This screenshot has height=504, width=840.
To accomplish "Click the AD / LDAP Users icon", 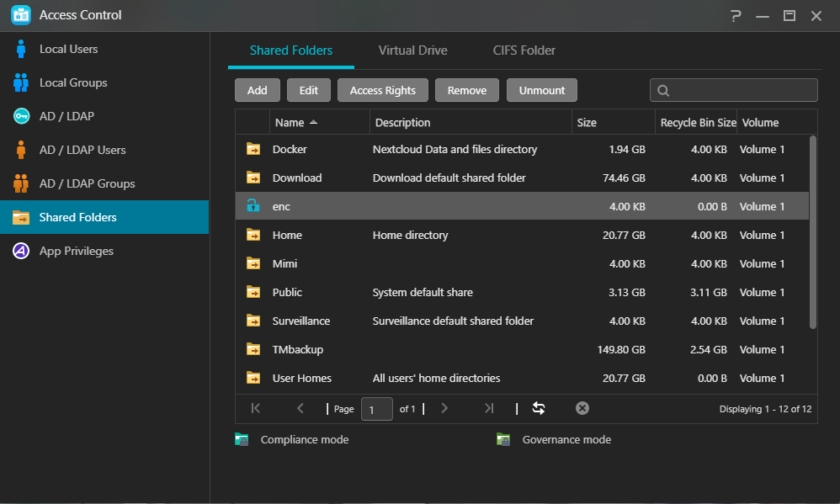I will click(21, 150).
